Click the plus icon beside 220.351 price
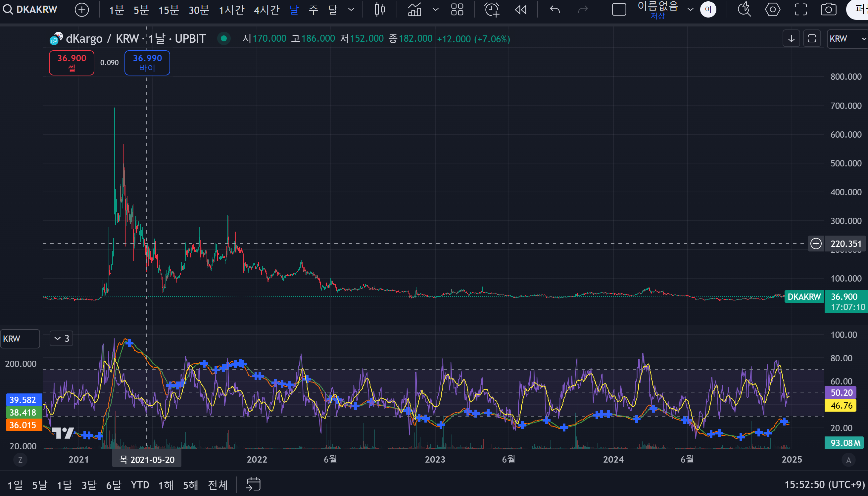This screenshot has width=868, height=496. [x=816, y=244]
